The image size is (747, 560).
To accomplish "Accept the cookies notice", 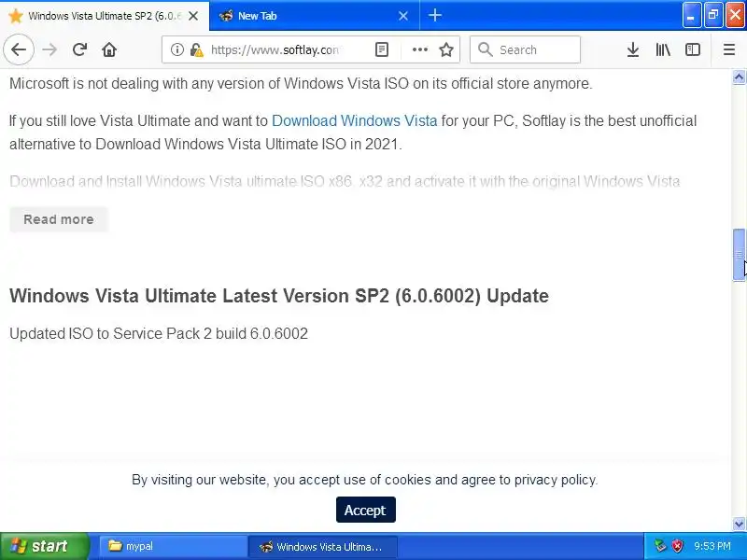I will [365, 510].
